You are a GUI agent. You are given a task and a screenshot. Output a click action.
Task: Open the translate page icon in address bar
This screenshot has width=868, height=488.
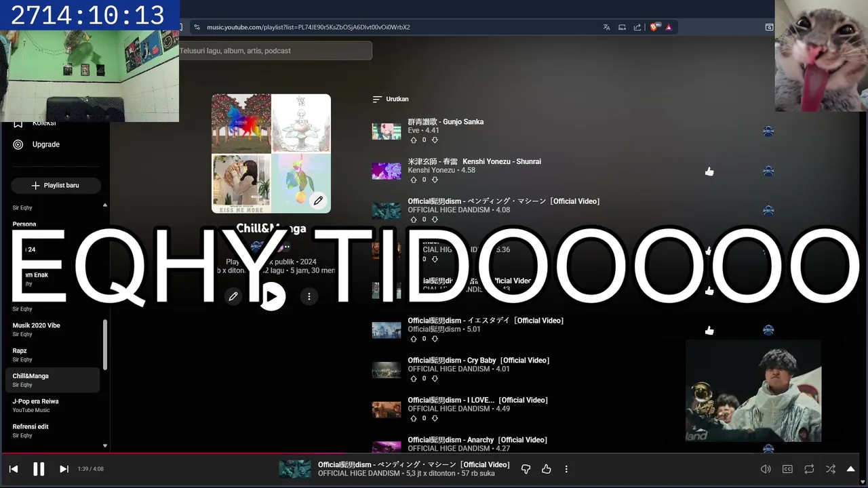tap(606, 27)
